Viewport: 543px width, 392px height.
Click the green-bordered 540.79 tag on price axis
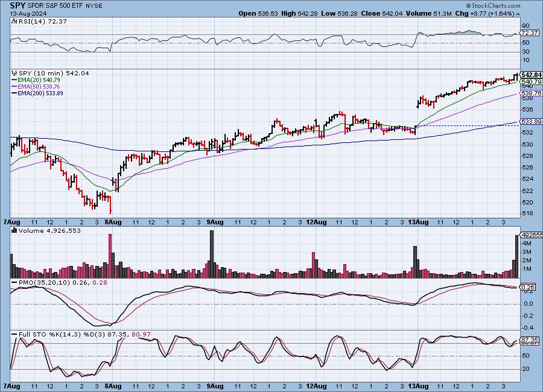coord(531,82)
